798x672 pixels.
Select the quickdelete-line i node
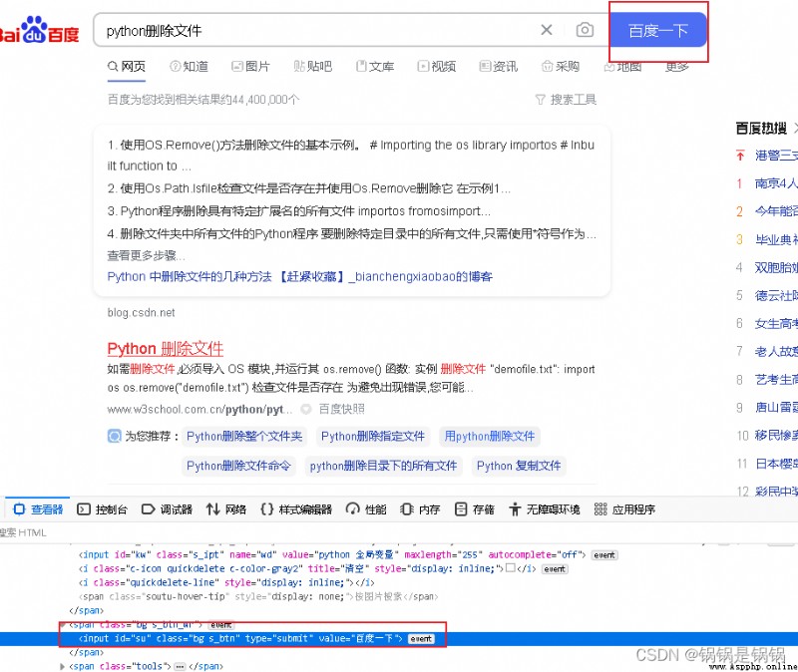pyautogui.click(x=226, y=582)
